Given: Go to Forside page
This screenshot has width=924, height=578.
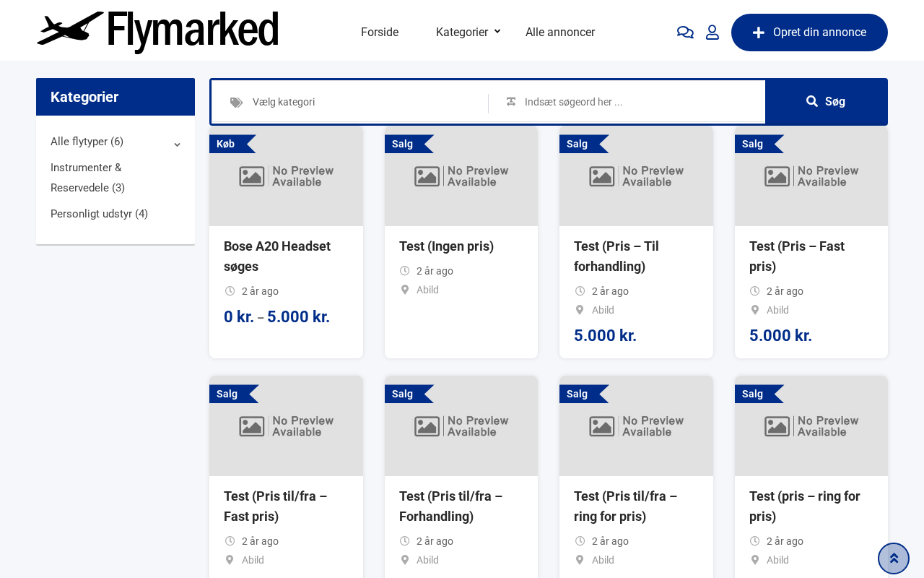Looking at the screenshot, I should [x=380, y=33].
